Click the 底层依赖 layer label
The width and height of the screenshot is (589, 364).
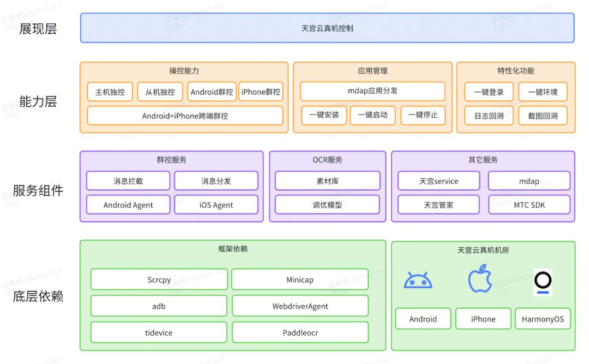click(x=38, y=296)
